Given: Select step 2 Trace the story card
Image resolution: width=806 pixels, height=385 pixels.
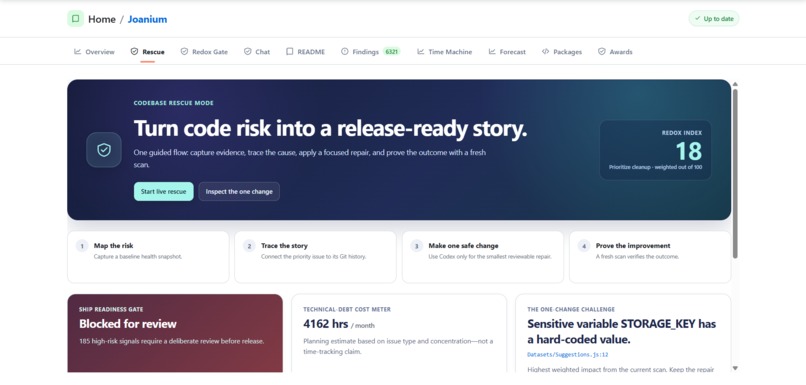Looking at the screenshot, I should (315, 256).
